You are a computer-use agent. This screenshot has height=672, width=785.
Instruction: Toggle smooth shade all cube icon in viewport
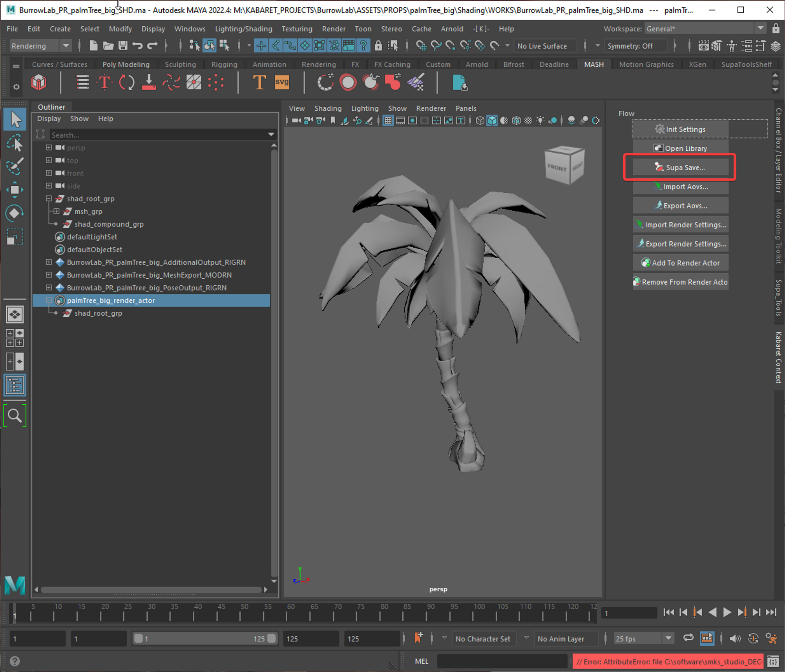pos(492,121)
